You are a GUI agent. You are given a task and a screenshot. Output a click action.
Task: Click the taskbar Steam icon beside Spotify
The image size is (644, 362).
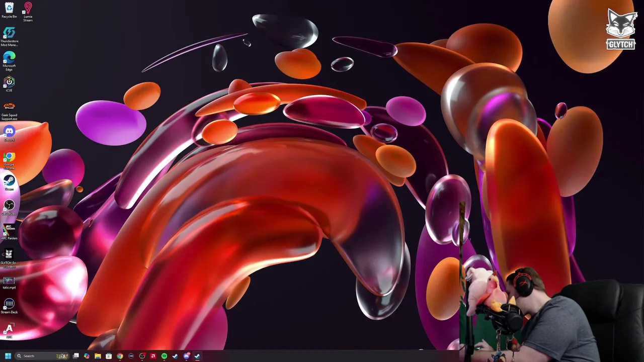[x=175, y=356]
